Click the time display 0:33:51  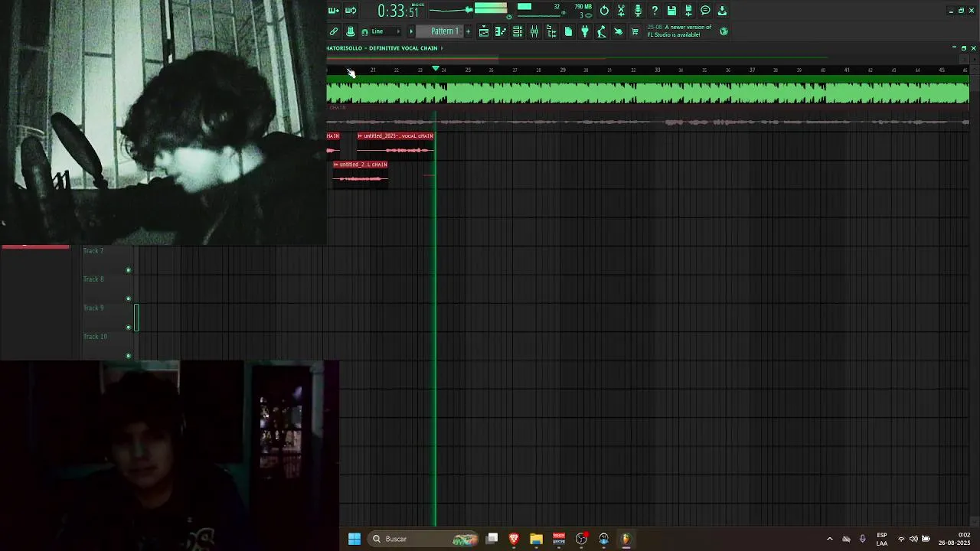[399, 11]
